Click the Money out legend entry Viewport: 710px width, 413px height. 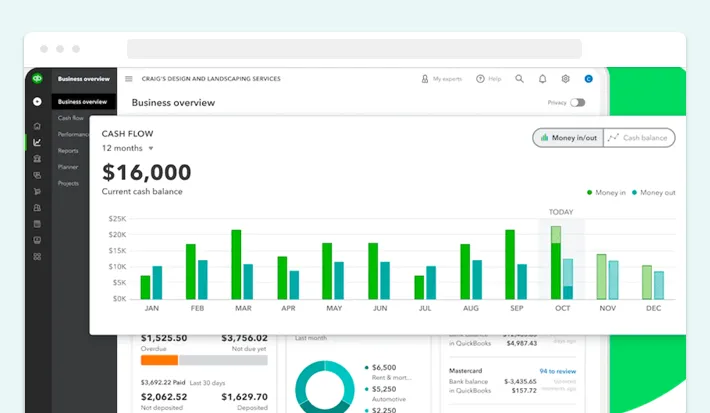click(653, 192)
